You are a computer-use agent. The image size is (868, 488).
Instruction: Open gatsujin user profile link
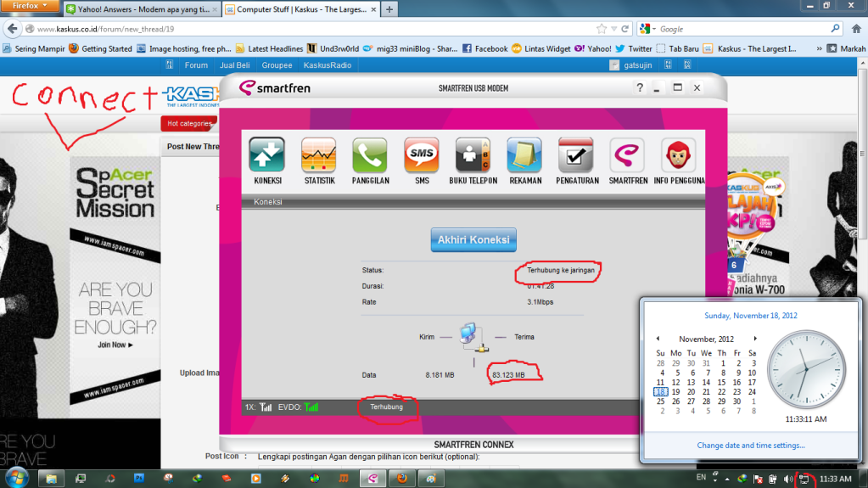[x=638, y=65]
